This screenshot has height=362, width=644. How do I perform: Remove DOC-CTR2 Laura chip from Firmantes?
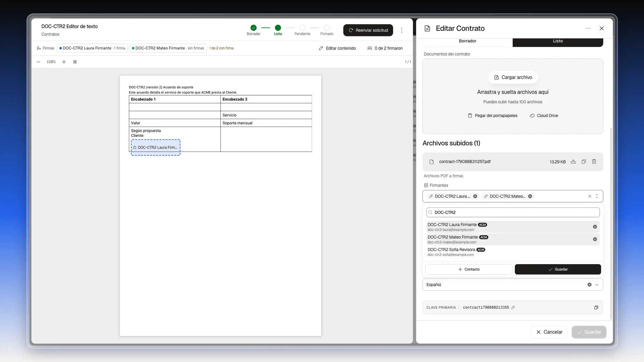[475, 196]
